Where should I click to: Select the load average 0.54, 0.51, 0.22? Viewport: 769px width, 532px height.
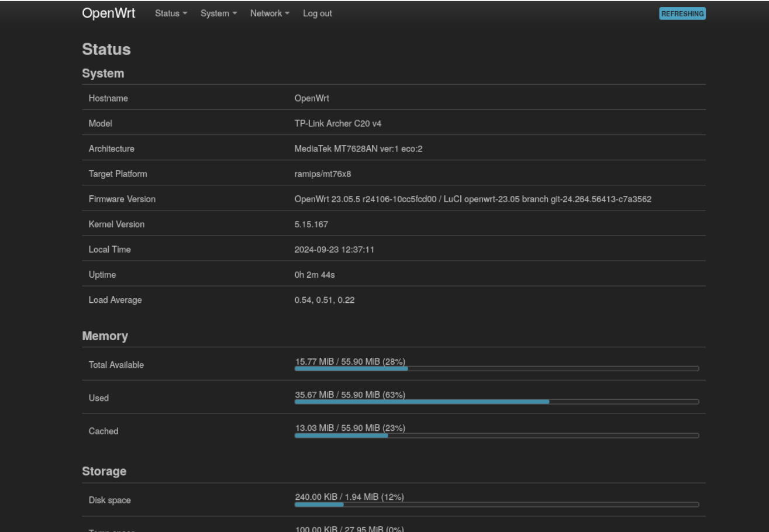click(x=325, y=300)
